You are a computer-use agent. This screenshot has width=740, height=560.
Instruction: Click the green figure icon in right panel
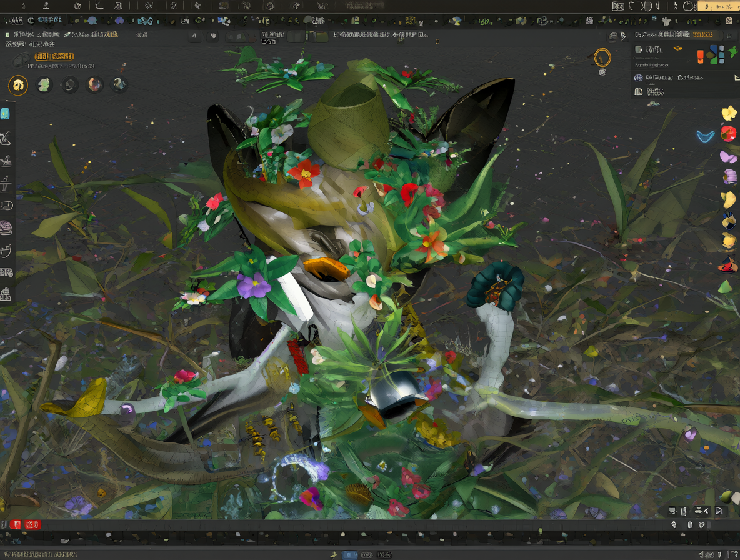tap(733, 51)
